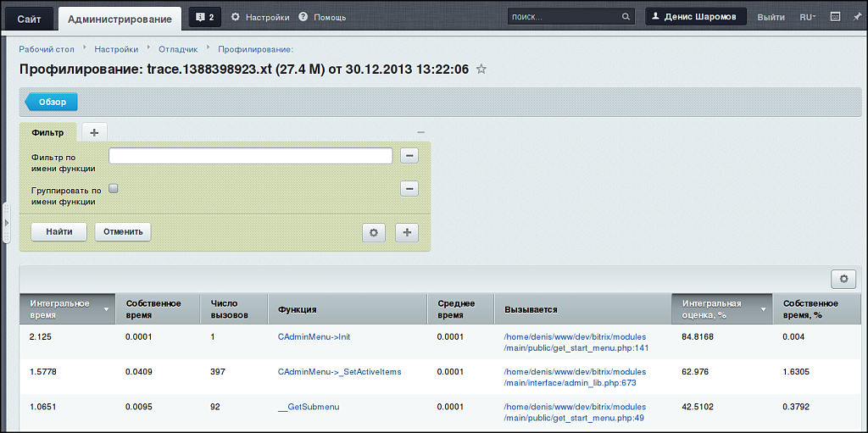Image resolution: width=868 pixels, height=433 pixels.
Task: Switch to the Сайт tab
Action: pos(29,18)
